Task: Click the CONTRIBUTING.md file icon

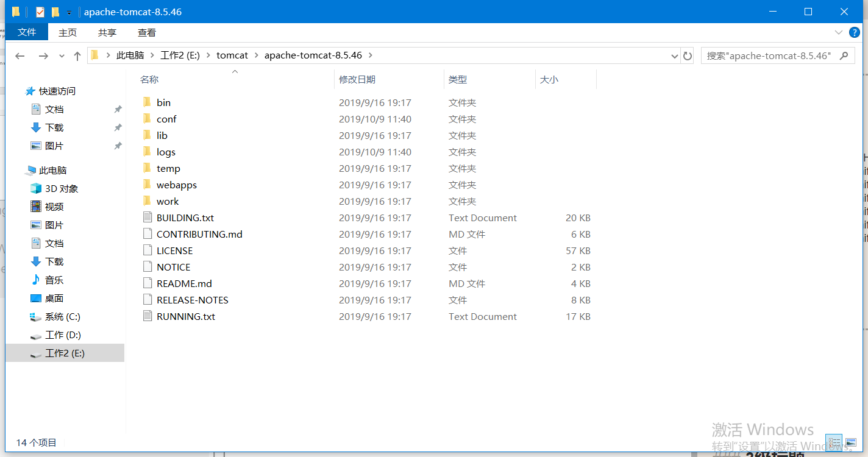Action: (x=146, y=234)
